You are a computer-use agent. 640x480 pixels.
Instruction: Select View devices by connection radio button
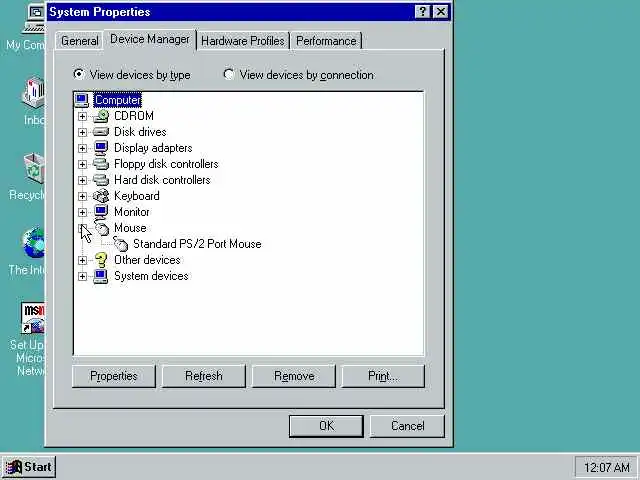pyautogui.click(x=229, y=74)
